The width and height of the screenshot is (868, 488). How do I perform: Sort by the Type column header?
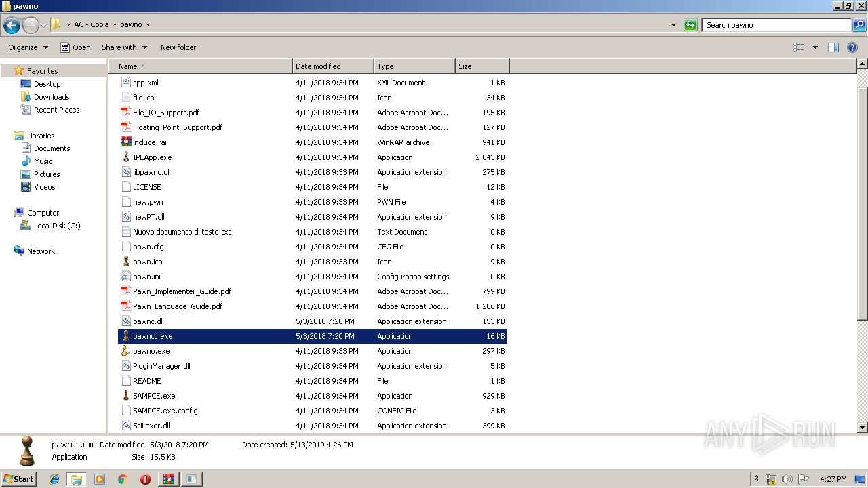(x=414, y=66)
